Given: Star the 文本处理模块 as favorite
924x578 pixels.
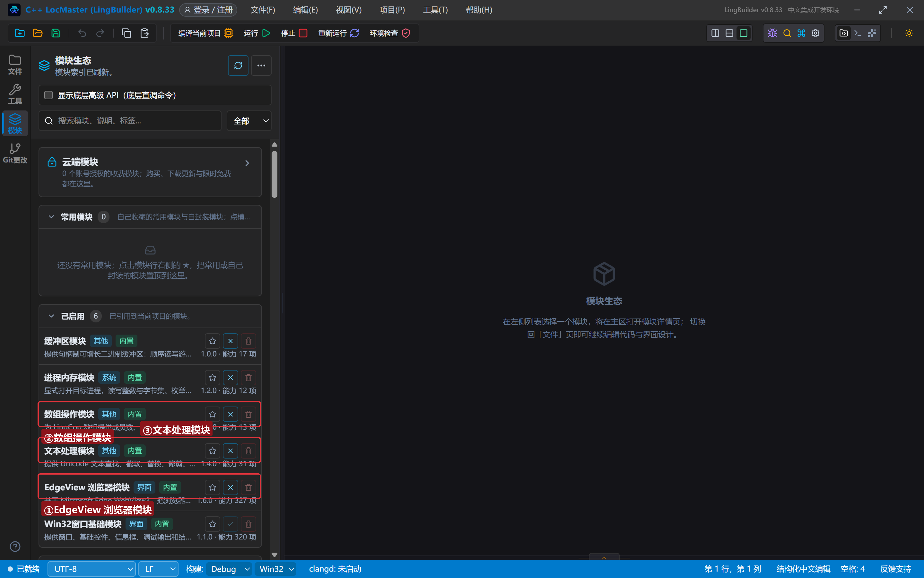Looking at the screenshot, I should pos(213,451).
